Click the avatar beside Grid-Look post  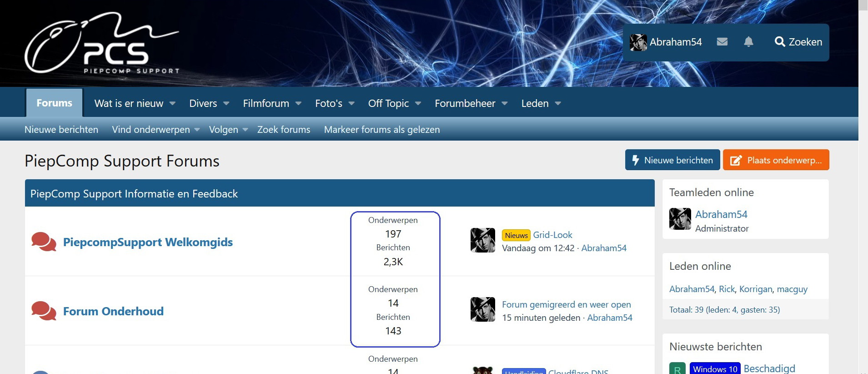[482, 240]
